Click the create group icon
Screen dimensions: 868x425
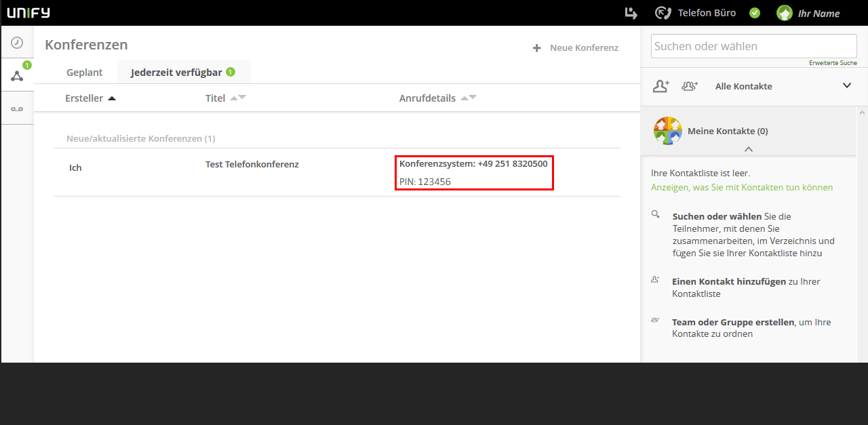pos(690,86)
